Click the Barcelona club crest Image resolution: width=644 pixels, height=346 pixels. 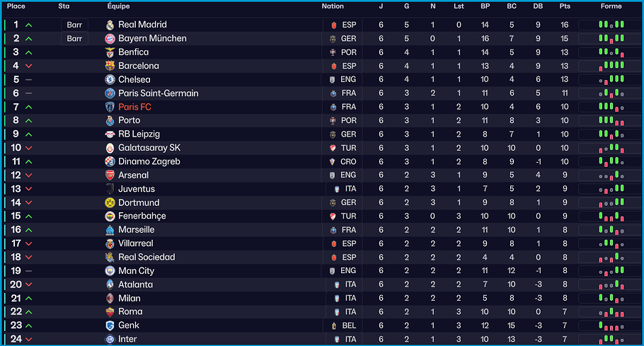coord(110,66)
